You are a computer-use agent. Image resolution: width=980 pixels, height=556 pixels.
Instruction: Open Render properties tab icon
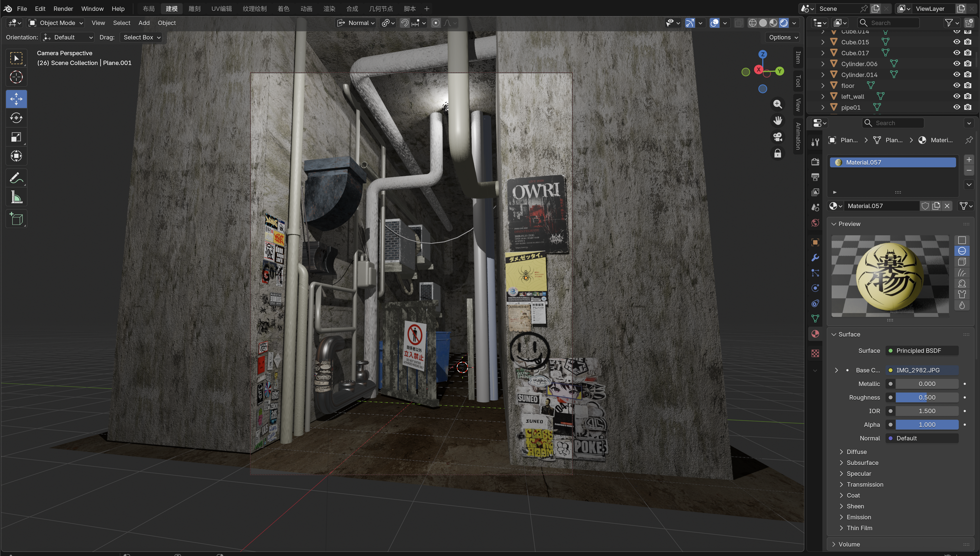[x=815, y=162]
